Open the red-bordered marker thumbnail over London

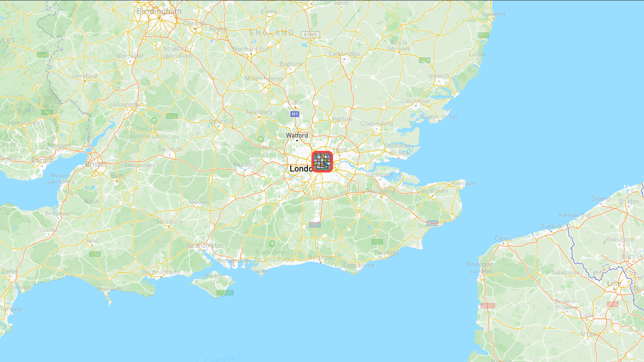click(322, 161)
